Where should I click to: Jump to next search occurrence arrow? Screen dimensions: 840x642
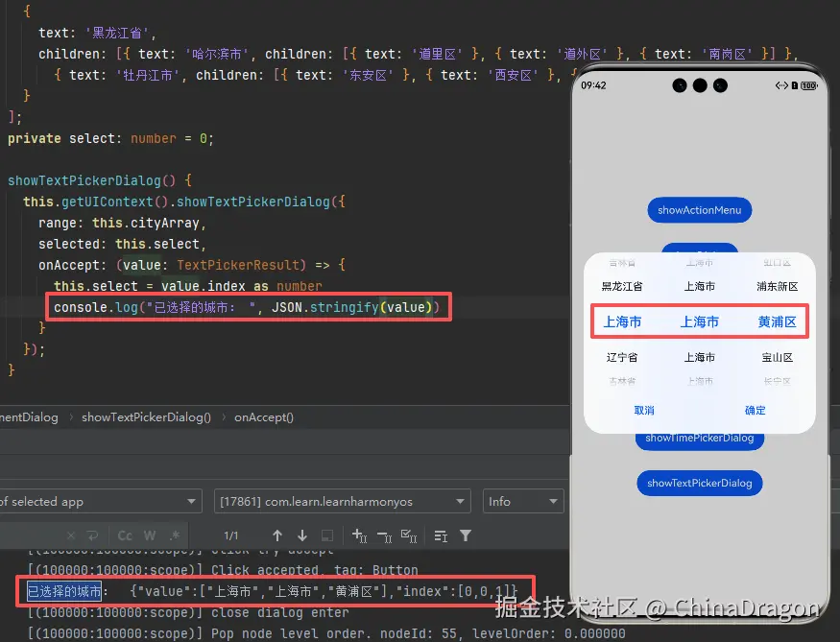[302, 535]
